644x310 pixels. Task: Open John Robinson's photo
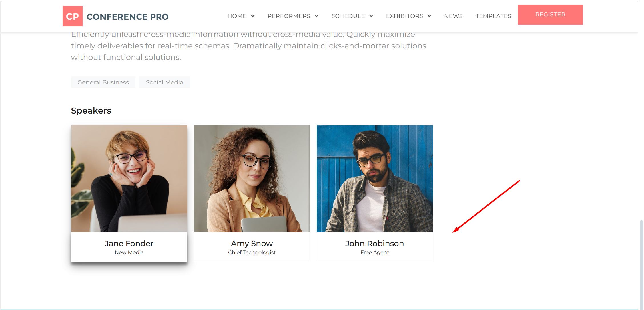click(x=375, y=179)
